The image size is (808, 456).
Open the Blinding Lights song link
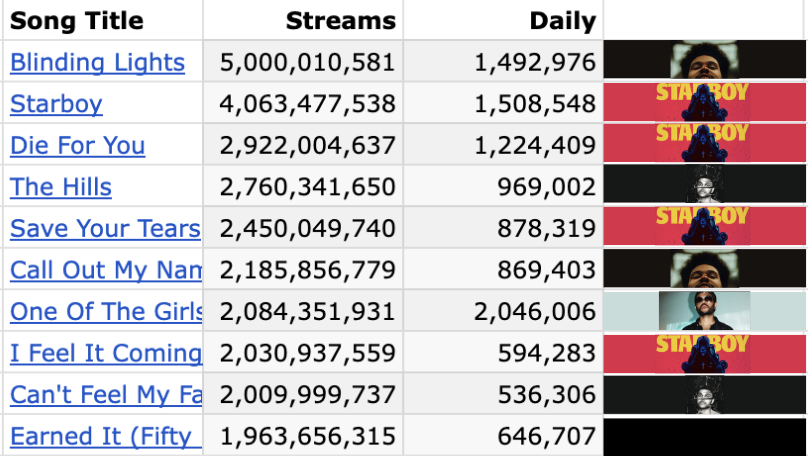click(97, 62)
